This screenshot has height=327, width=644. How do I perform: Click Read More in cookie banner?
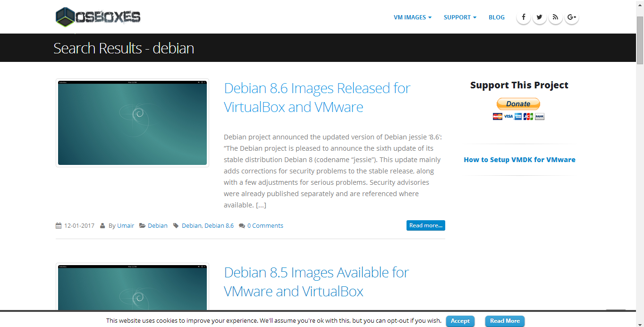(505, 321)
